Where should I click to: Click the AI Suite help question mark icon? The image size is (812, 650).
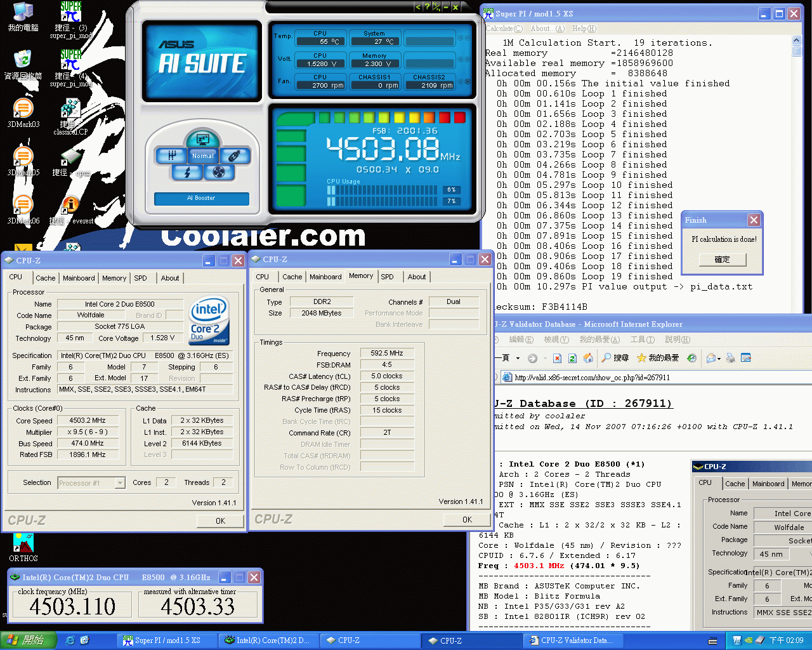pos(427,7)
